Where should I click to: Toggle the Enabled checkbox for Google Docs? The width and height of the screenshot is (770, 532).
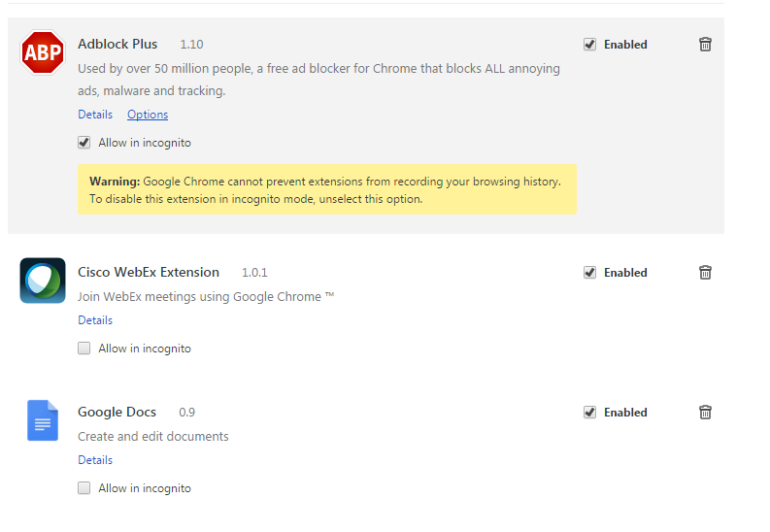[x=589, y=413]
